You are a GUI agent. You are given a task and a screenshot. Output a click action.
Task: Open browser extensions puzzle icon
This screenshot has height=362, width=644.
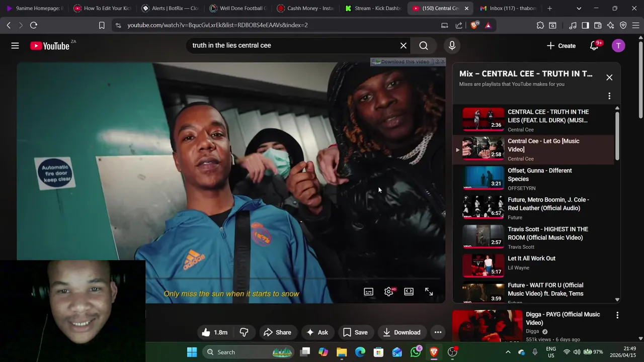coord(540,25)
